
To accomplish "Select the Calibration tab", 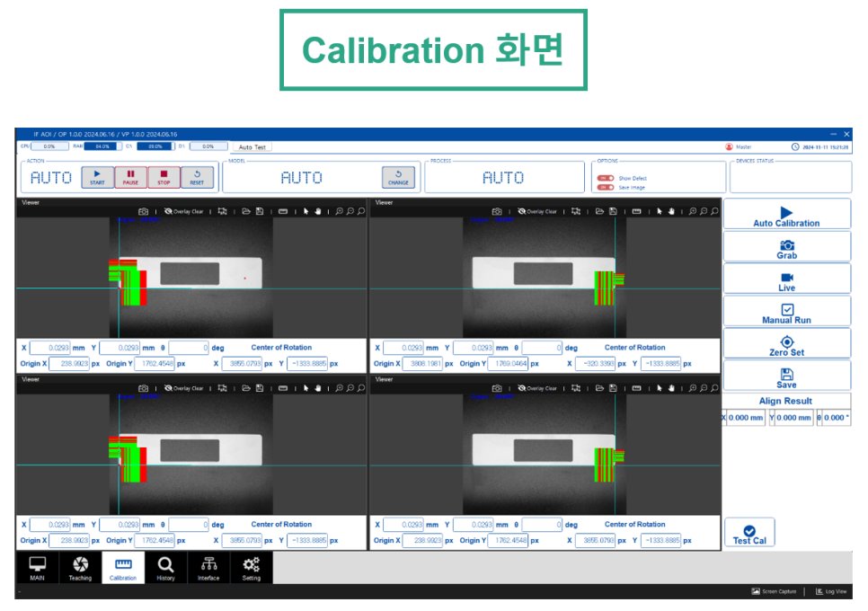I will (123, 567).
